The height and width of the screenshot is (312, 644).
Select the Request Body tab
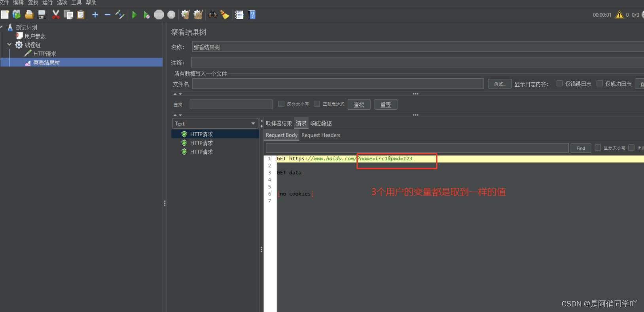[281, 135]
